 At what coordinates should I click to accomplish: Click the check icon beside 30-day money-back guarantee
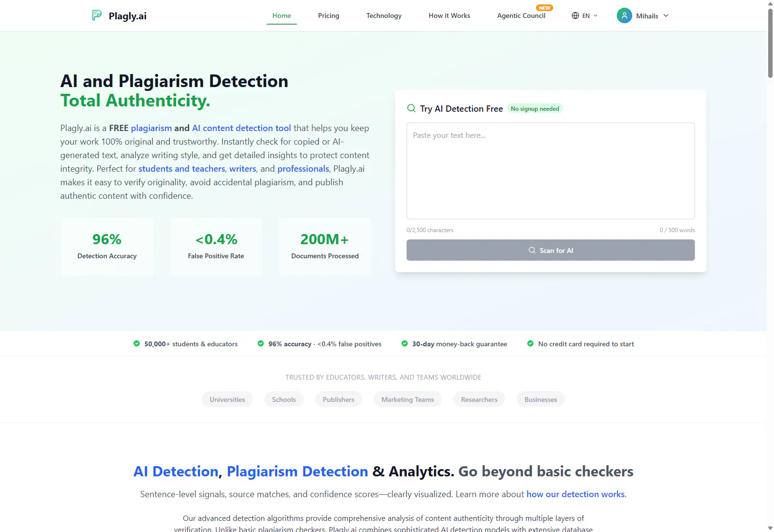click(404, 343)
